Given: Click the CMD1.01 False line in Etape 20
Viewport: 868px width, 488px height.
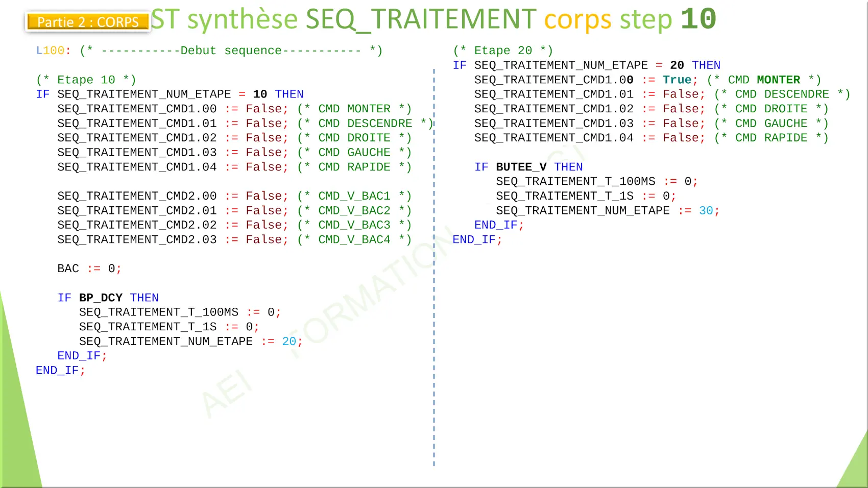Looking at the screenshot, I should click(662, 94).
